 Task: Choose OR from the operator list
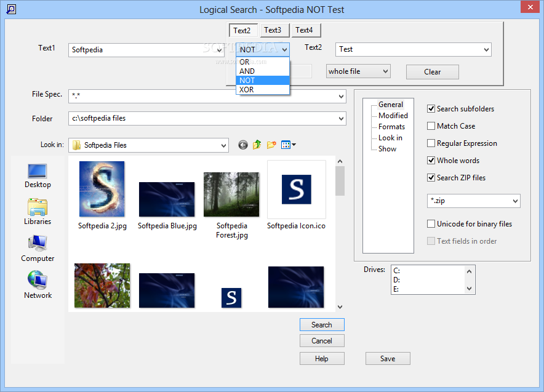(263, 62)
